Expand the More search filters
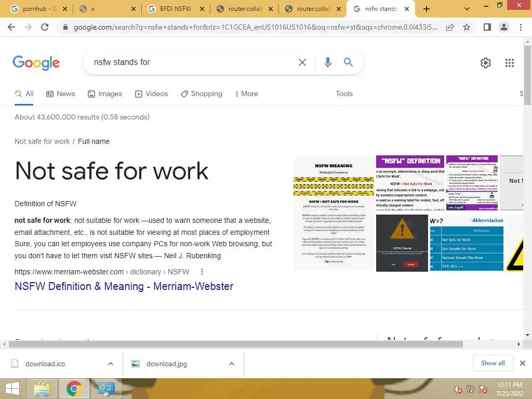This screenshot has height=399, width=532. pyautogui.click(x=246, y=94)
